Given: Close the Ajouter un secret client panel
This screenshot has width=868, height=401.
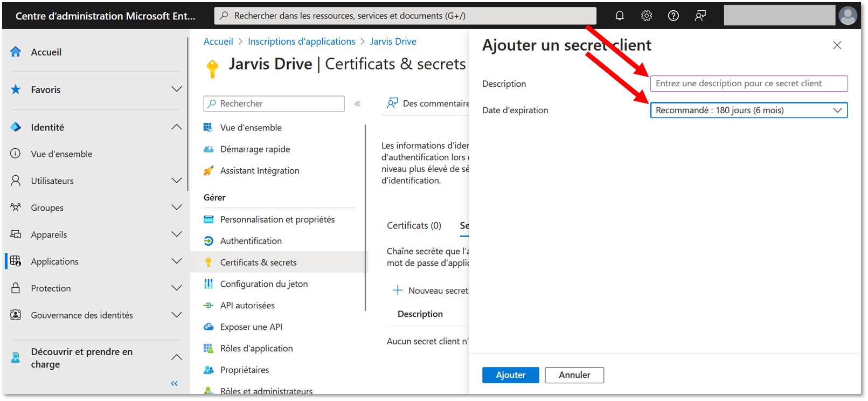Looking at the screenshot, I should (x=837, y=45).
